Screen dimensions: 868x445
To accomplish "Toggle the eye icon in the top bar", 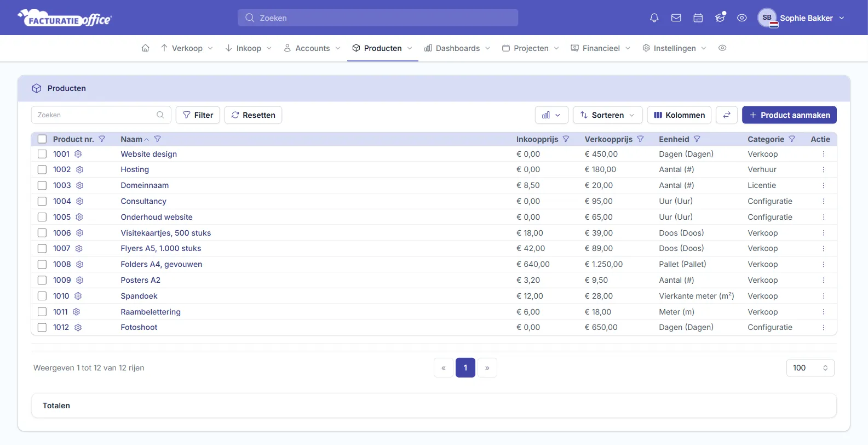I will coord(741,18).
